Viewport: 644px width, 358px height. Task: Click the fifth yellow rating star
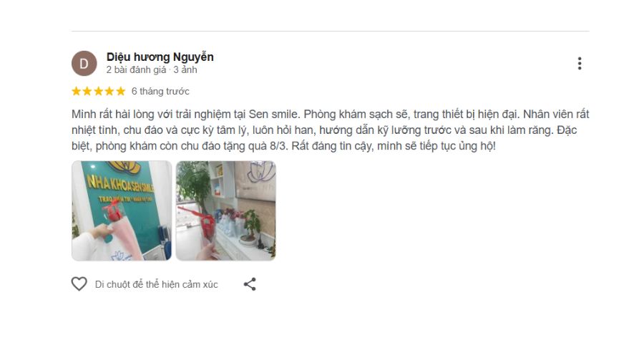pos(120,91)
